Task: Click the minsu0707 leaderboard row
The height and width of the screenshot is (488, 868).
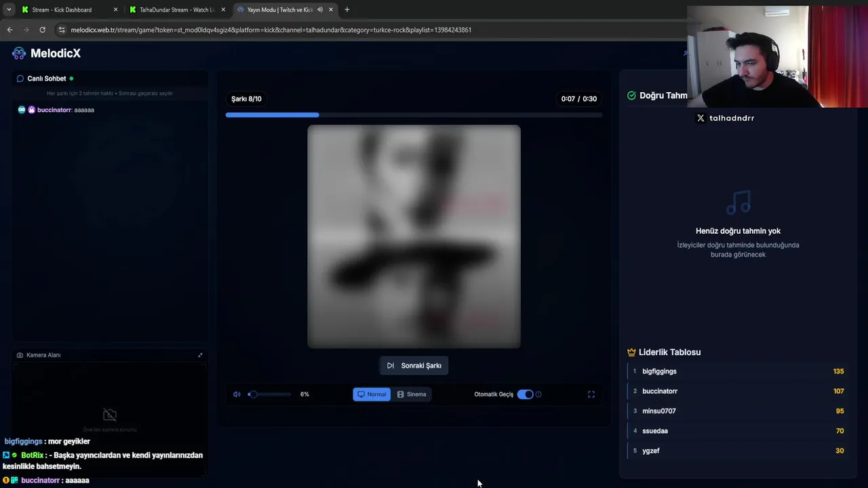Action: (x=738, y=411)
